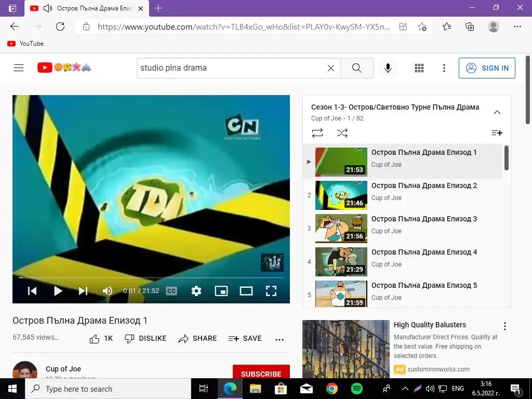Add this page to favorites
The height and width of the screenshot is (399, 532).
click(x=422, y=26)
